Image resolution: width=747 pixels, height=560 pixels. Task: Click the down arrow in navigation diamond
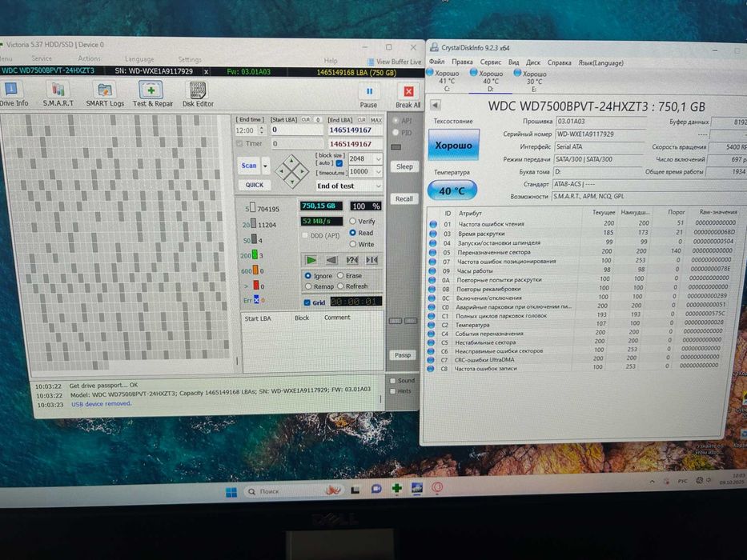point(291,181)
